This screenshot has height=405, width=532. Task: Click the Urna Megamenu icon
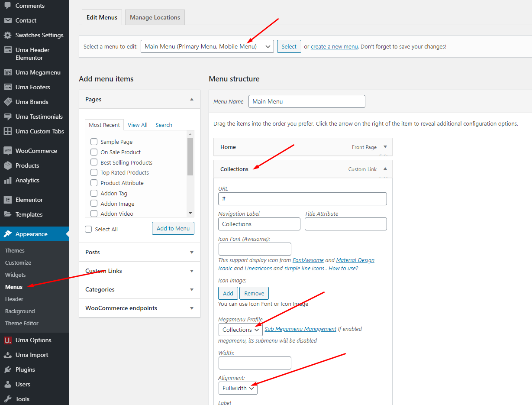pos(8,72)
